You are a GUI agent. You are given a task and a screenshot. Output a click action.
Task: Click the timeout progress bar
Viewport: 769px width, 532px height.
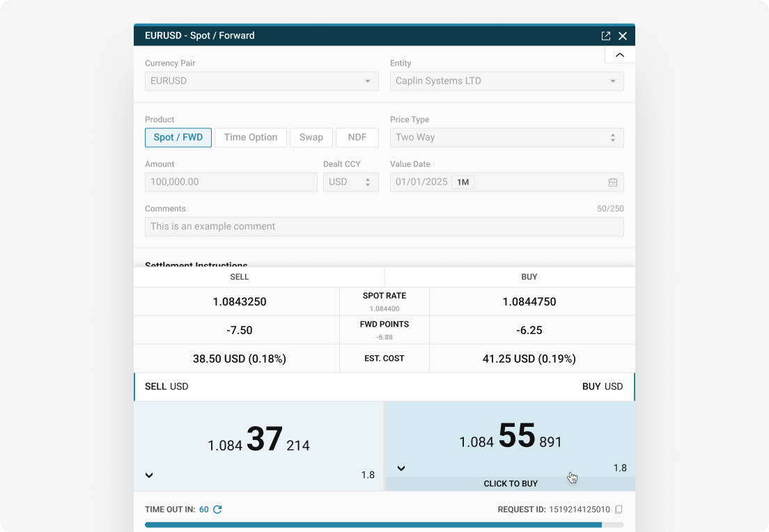(x=384, y=524)
